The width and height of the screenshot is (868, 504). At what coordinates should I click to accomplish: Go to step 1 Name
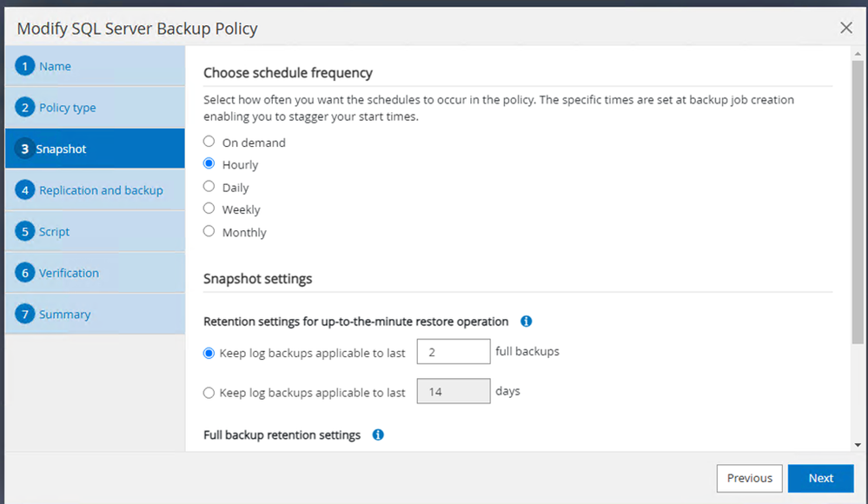tap(55, 67)
